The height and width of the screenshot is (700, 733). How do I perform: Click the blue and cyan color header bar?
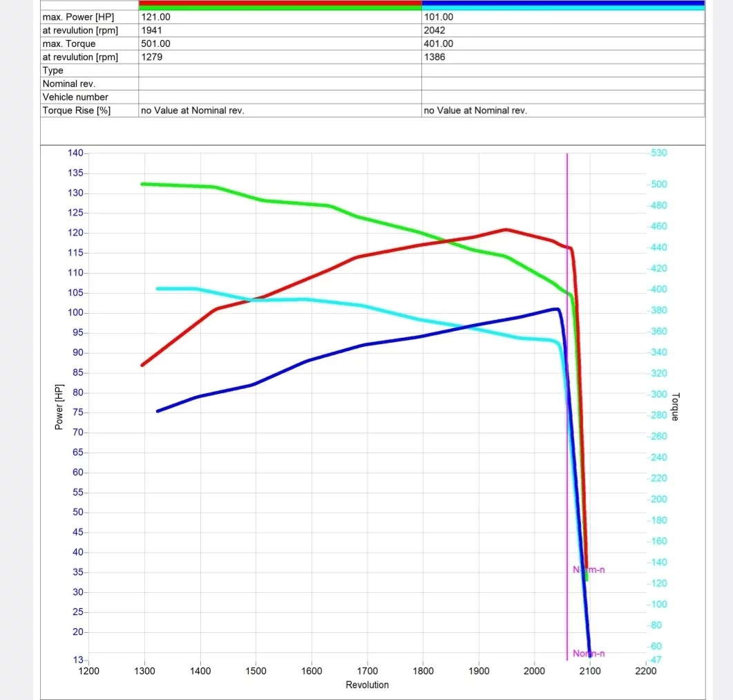click(562, 5)
